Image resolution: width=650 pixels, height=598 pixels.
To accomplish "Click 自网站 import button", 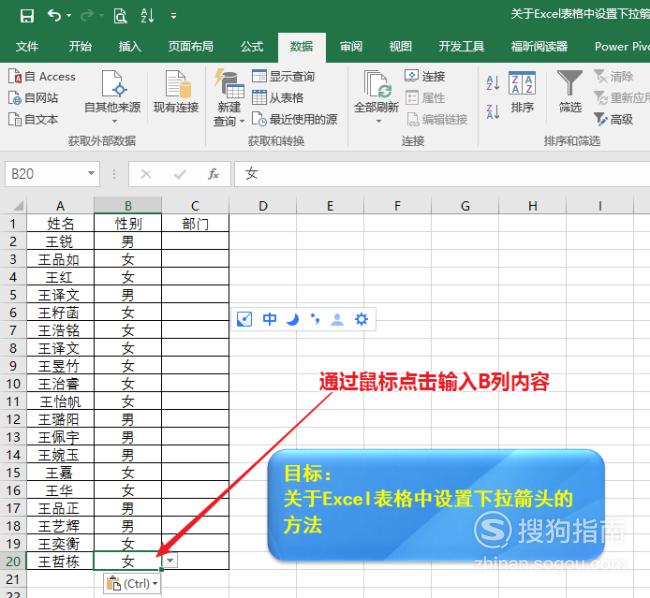I will coord(33,98).
